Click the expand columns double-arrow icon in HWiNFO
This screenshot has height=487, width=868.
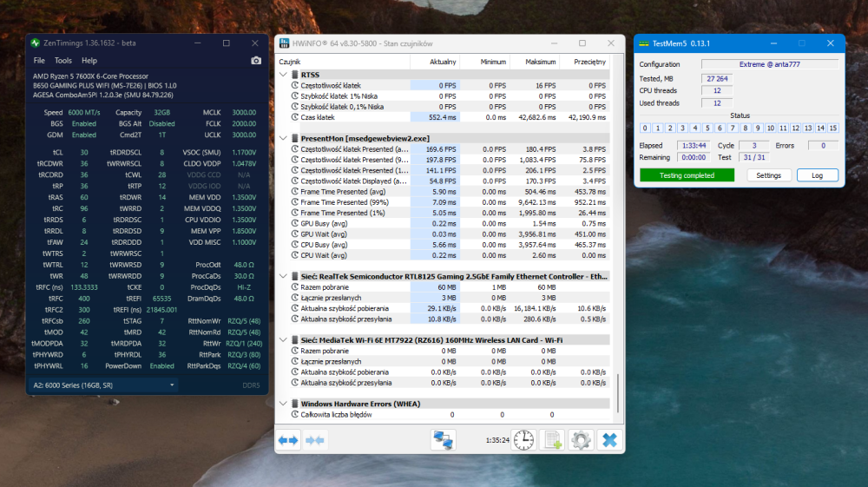click(x=288, y=440)
